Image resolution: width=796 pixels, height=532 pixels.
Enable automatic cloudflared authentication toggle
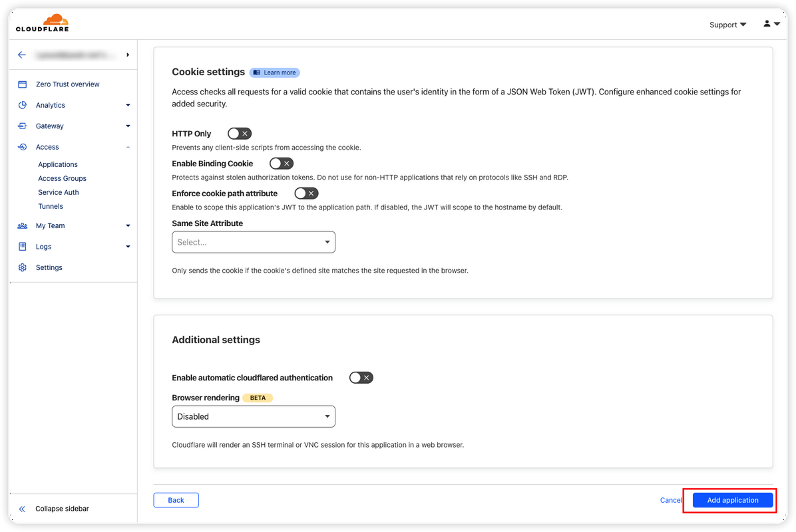[361, 377]
